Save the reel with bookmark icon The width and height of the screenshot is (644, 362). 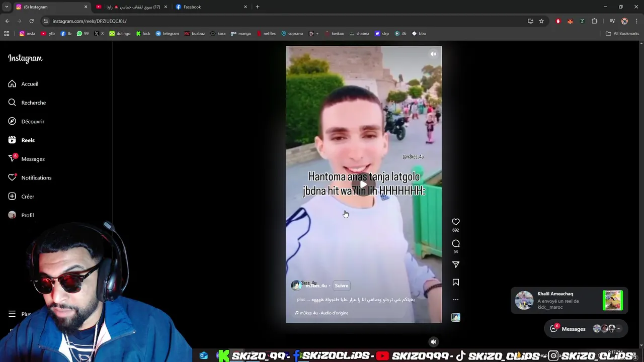[455, 282]
